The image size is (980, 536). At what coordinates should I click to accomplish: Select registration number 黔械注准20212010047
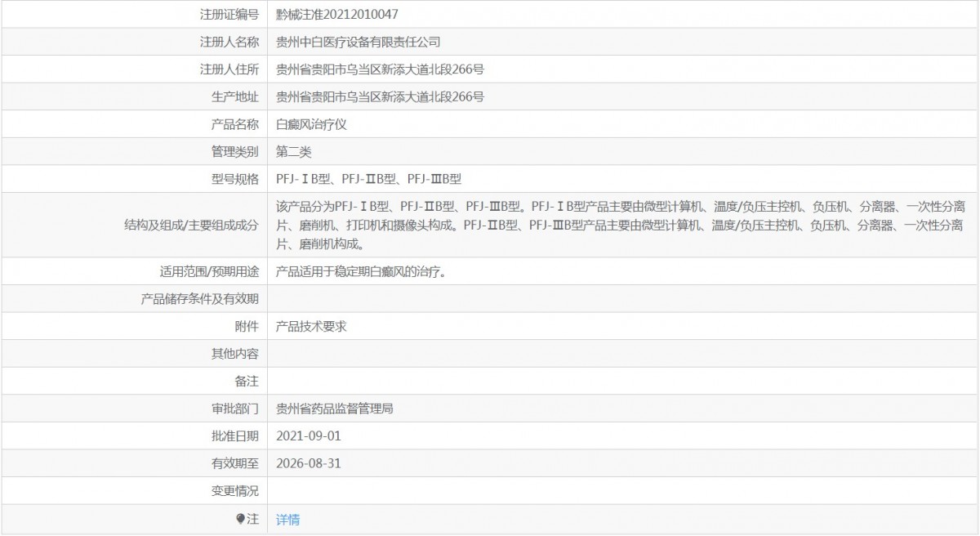pyautogui.click(x=337, y=14)
